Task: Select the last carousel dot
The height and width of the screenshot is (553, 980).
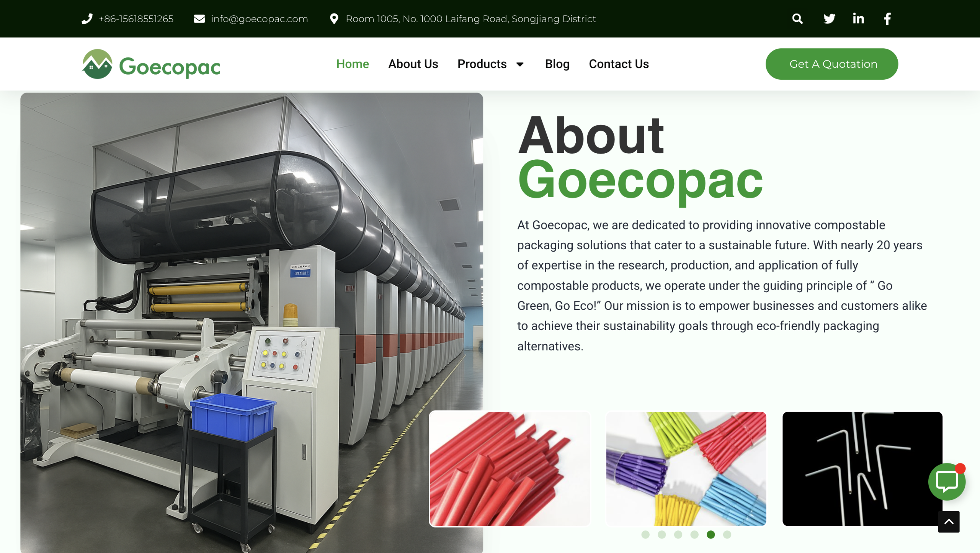Action: (727, 535)
